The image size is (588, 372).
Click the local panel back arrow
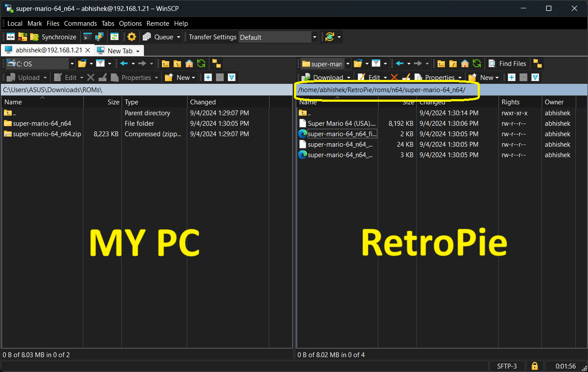(124, 64)
